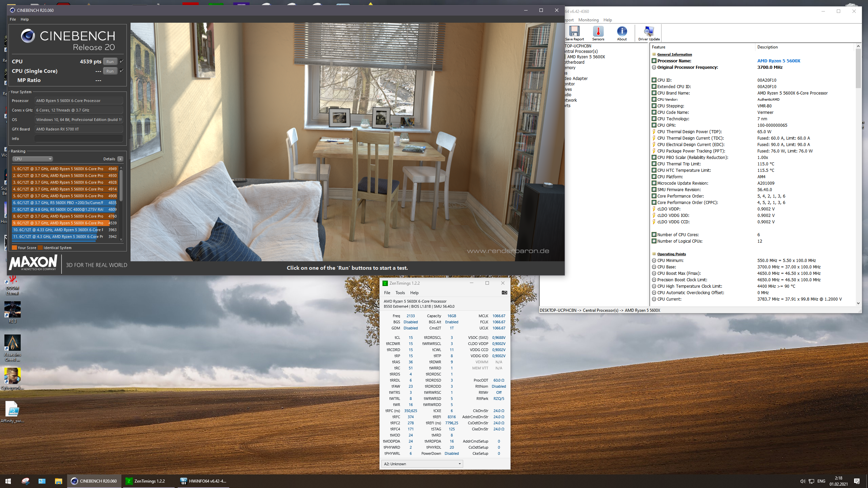This screenshot has width=868, height=488.
Task: Open the Monitoring menu in HWiNFO
Action: (x=588, y=20)
